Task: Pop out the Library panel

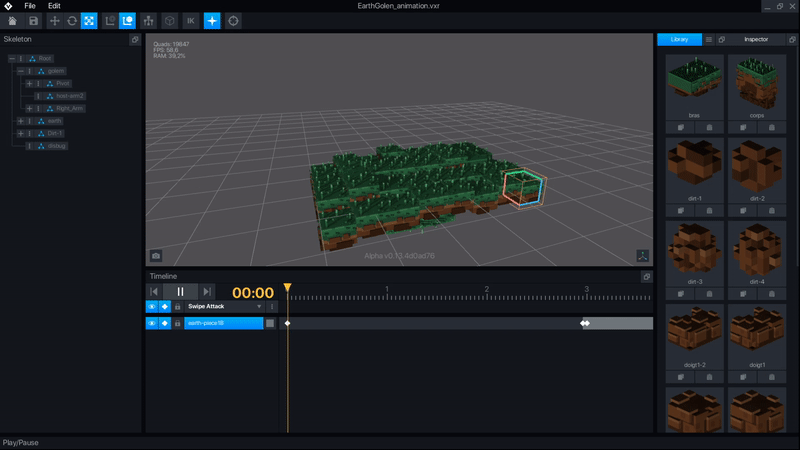Action: pyautogui.click(x=721, y=39)
